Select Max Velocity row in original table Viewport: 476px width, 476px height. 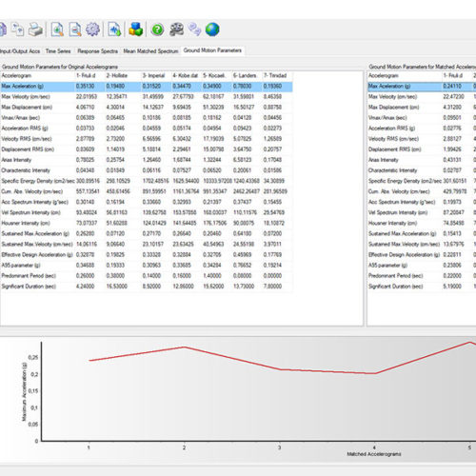tap(147, 97)
